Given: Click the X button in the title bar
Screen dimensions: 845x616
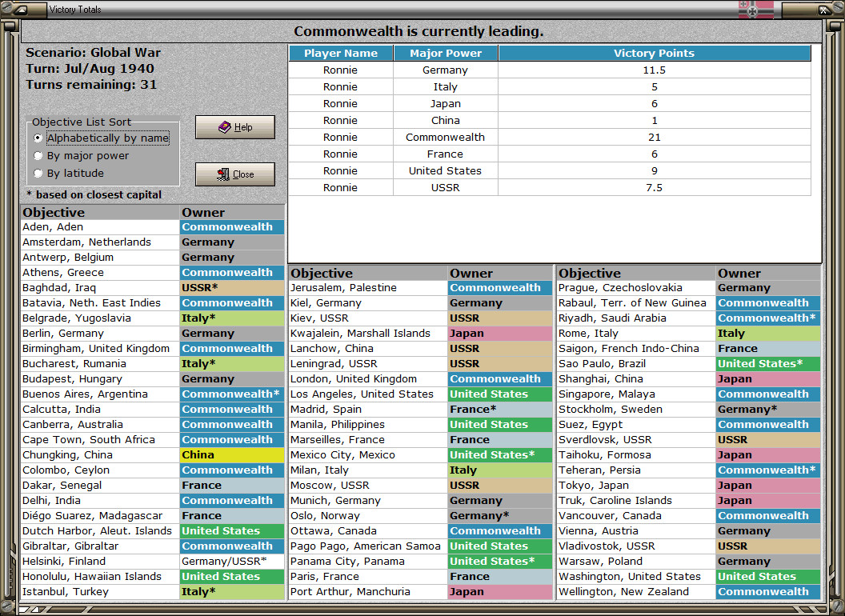Looking at the screenshot, I should click(824, 9).
